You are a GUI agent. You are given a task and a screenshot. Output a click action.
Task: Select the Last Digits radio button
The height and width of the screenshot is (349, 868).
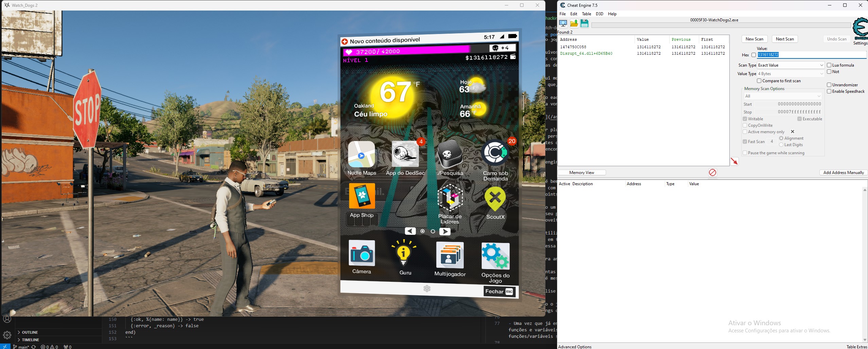click(x=781, y=145)
